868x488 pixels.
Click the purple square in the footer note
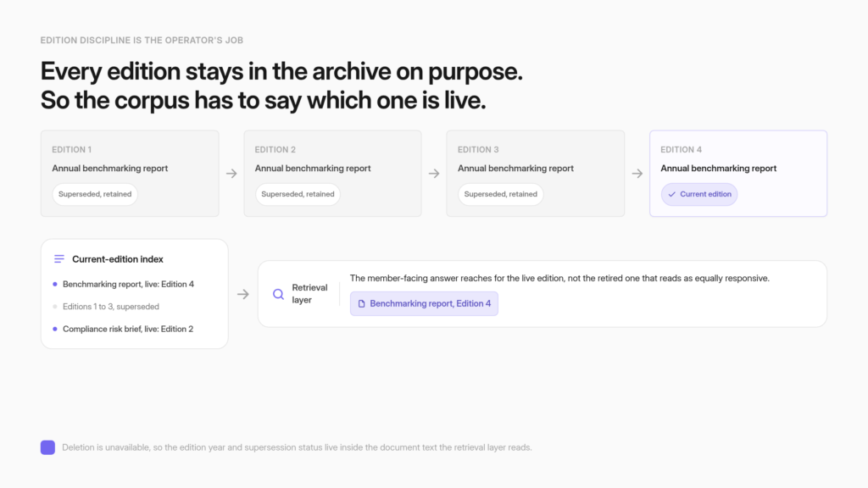(x=47, y=447)
